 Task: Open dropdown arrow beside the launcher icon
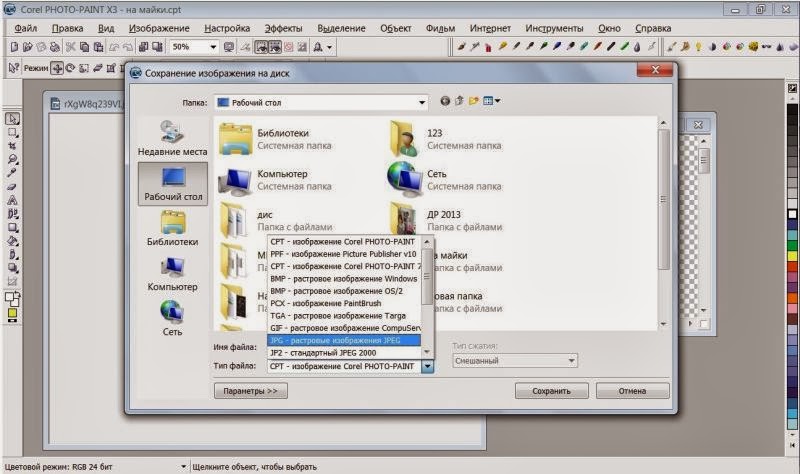point(330,47)
